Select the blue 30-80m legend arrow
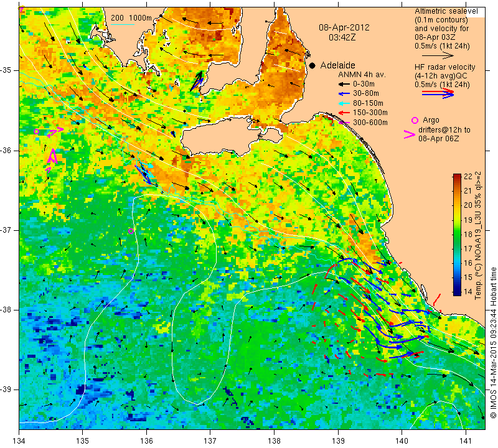Image resolution: width=498 pixels, height=448 pixels. 344,94
